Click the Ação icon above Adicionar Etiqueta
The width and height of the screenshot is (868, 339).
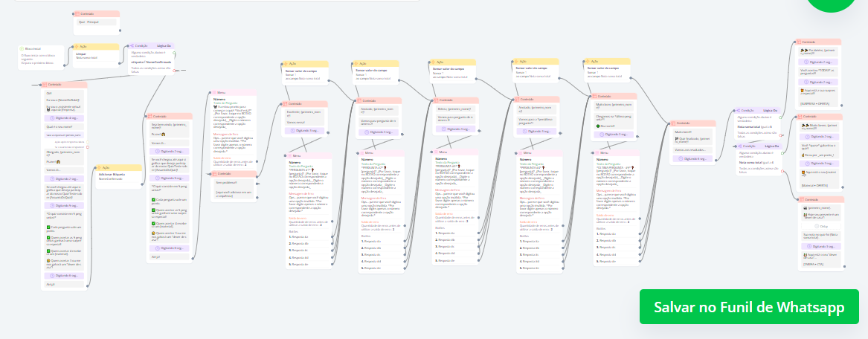[100, 168]
